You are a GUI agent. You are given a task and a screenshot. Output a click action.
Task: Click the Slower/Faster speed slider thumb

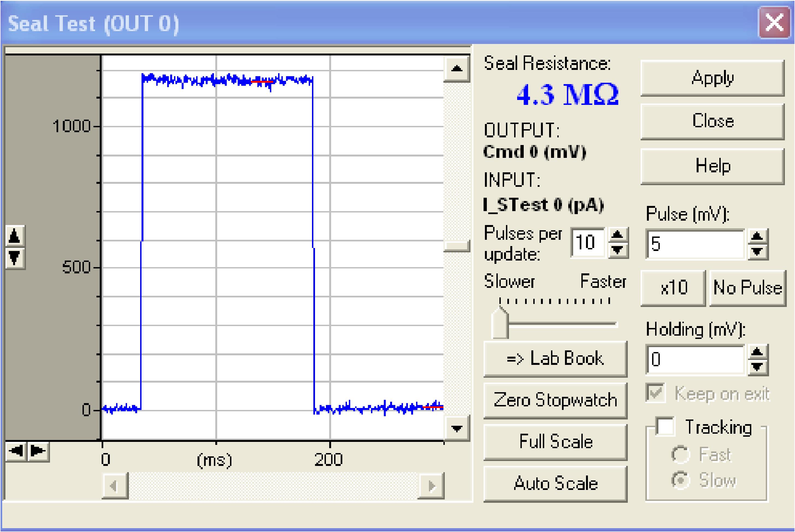pyautogui.click(x=500, y=322)
